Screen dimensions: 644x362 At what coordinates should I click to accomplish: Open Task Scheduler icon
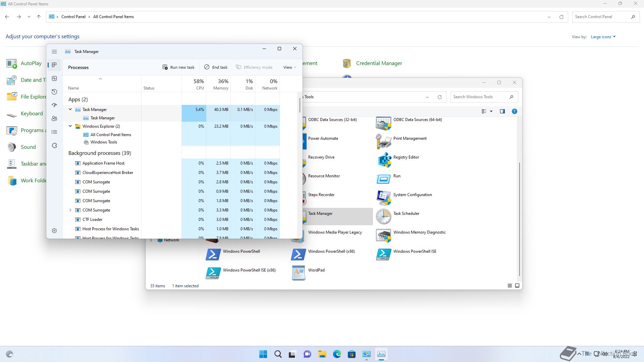click(x=384, y=216)
